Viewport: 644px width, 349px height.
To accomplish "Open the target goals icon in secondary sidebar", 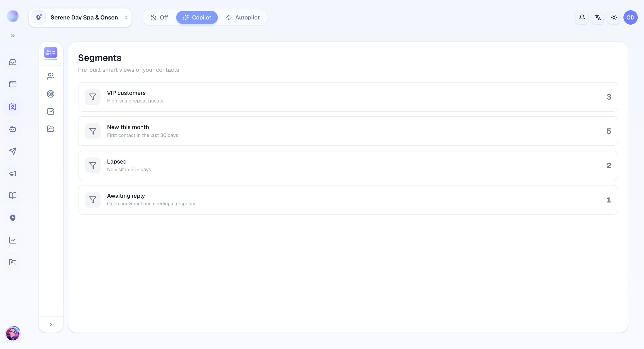I will point(51,94).
